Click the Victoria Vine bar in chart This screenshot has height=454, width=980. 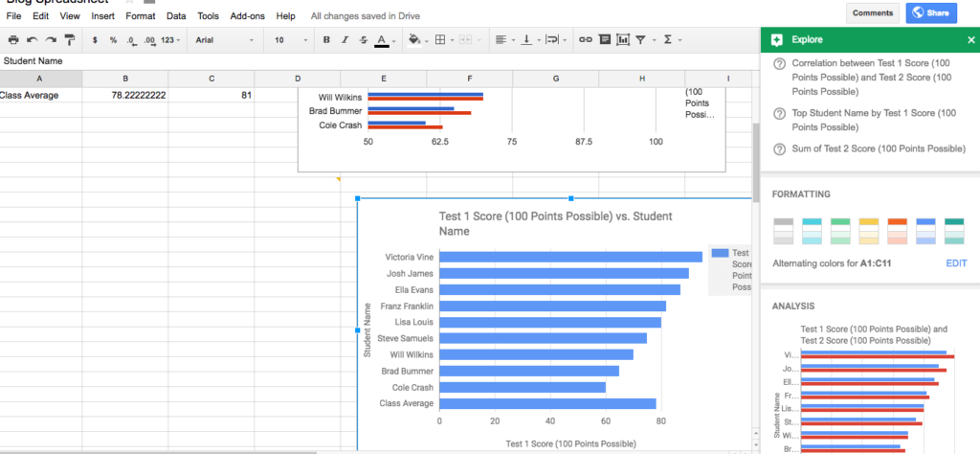coord(570,257)
